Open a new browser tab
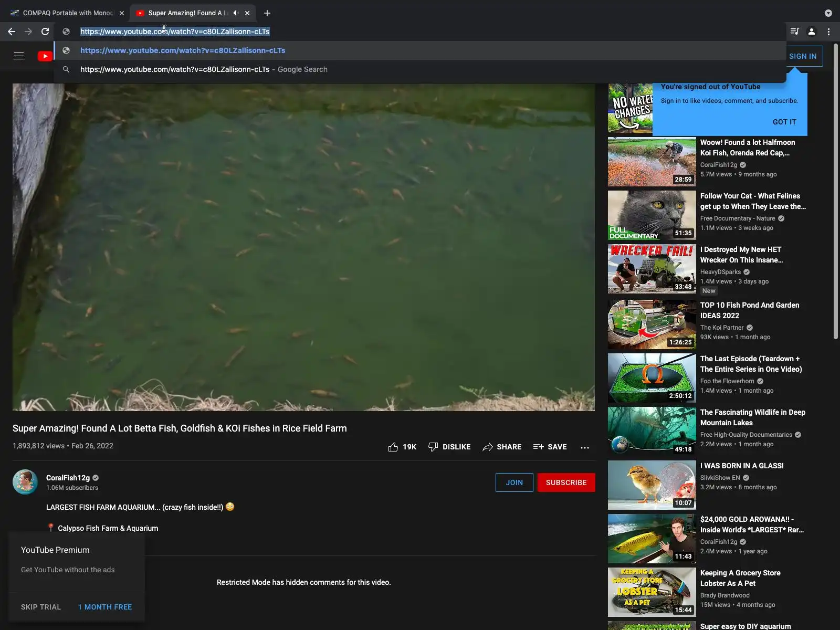This screenshot has width=840, height=630. [x=267, y=13]
